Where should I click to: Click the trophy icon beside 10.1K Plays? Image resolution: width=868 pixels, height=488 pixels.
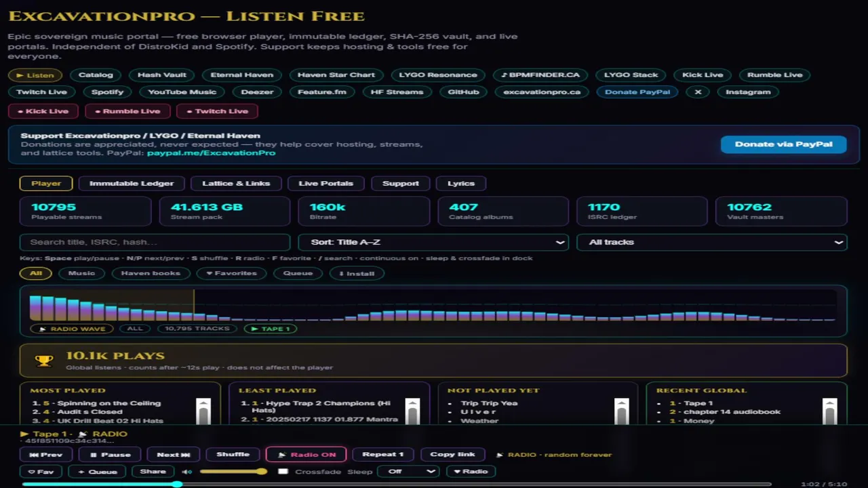[44, 361]
